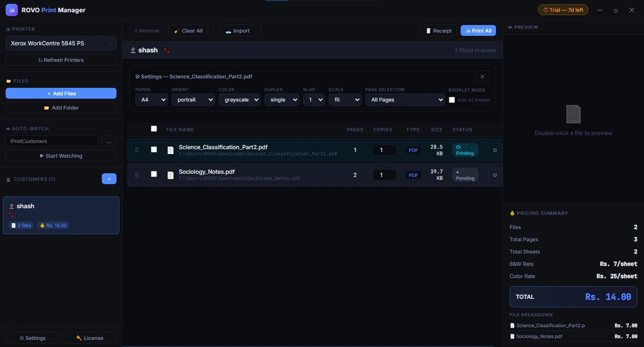Click the blue plus button to add customer

coord(109,179)
